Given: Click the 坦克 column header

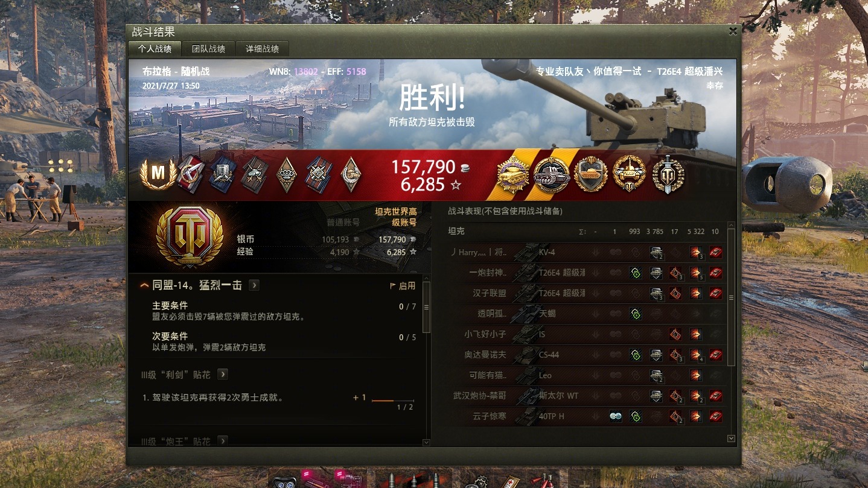Looking at the screenshot, I should click(x=456, y=231).
